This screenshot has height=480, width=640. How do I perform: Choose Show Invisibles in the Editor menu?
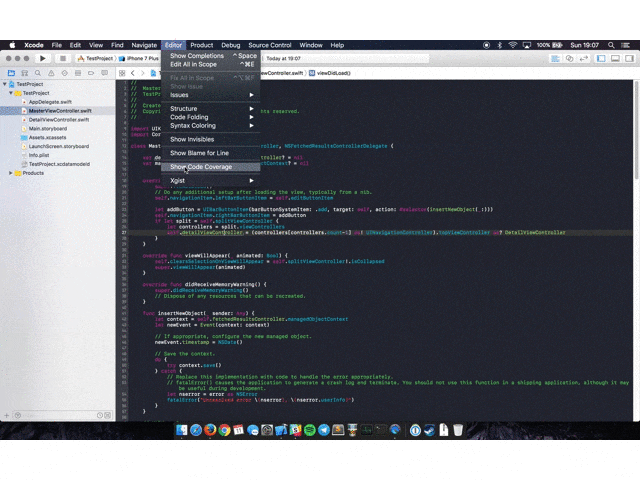coord(211,139)
